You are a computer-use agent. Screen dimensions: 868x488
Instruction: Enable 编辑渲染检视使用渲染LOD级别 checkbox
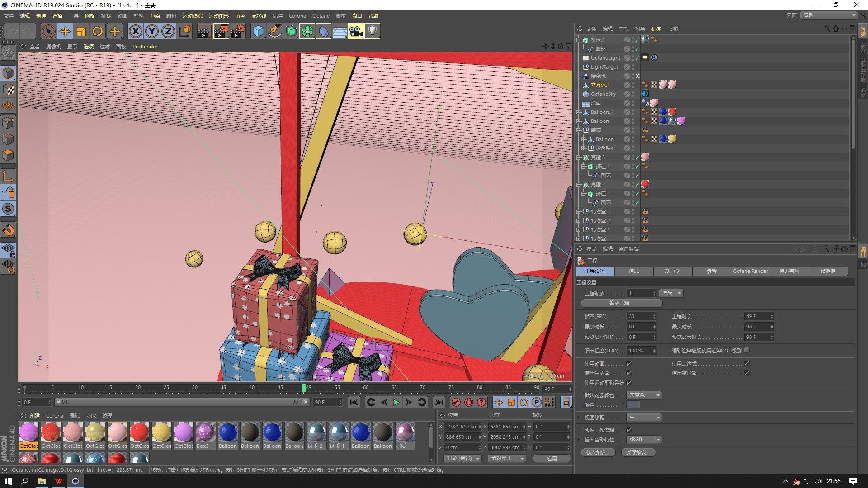747,350
